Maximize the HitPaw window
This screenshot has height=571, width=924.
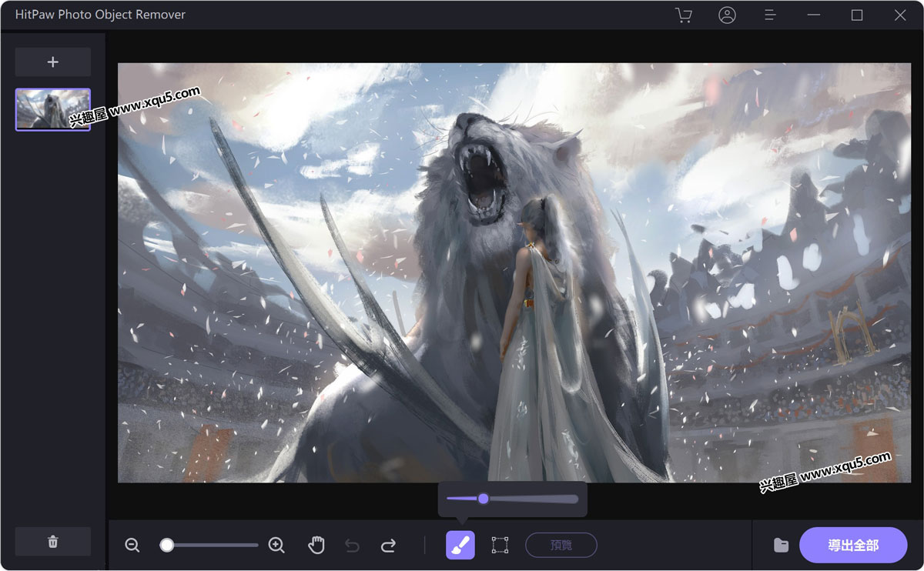[857, 15]
